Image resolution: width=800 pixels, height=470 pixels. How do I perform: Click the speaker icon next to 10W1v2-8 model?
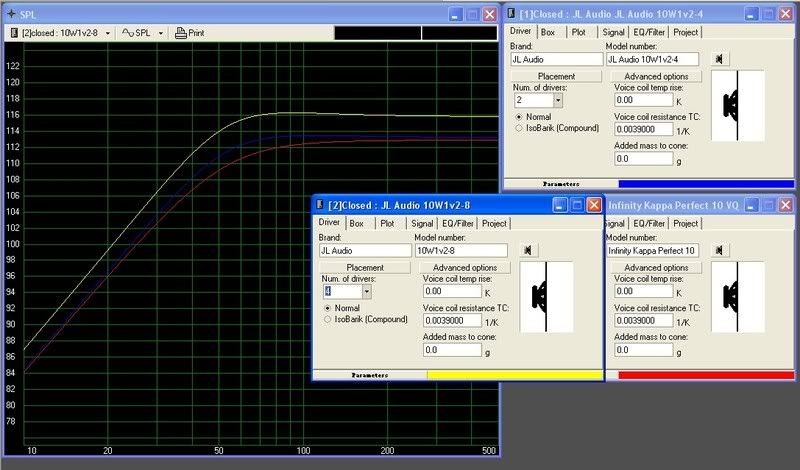click(x=528, y=250)
